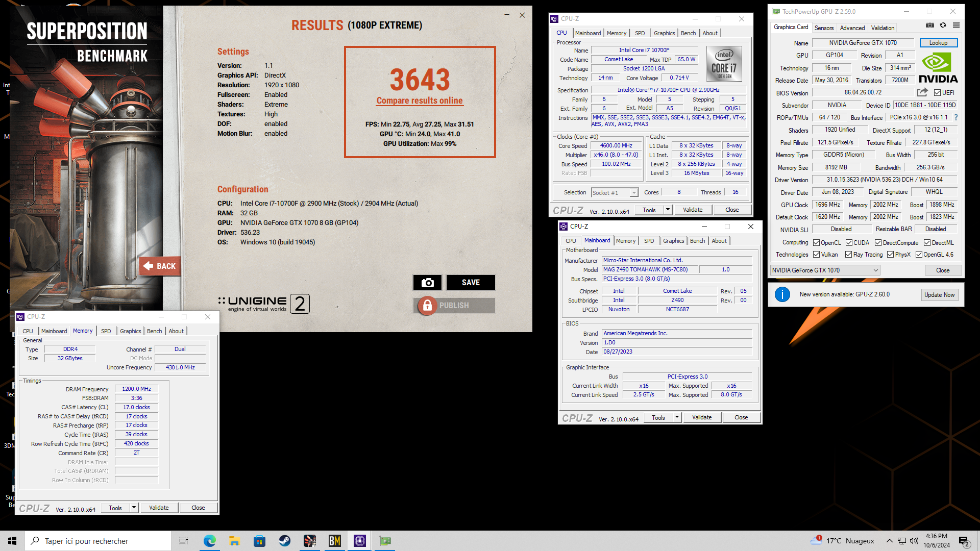Click the Intel Core i7 logo in CPU-Z
The height and width of the screenshot is (551, 980).
coord(724,64)
